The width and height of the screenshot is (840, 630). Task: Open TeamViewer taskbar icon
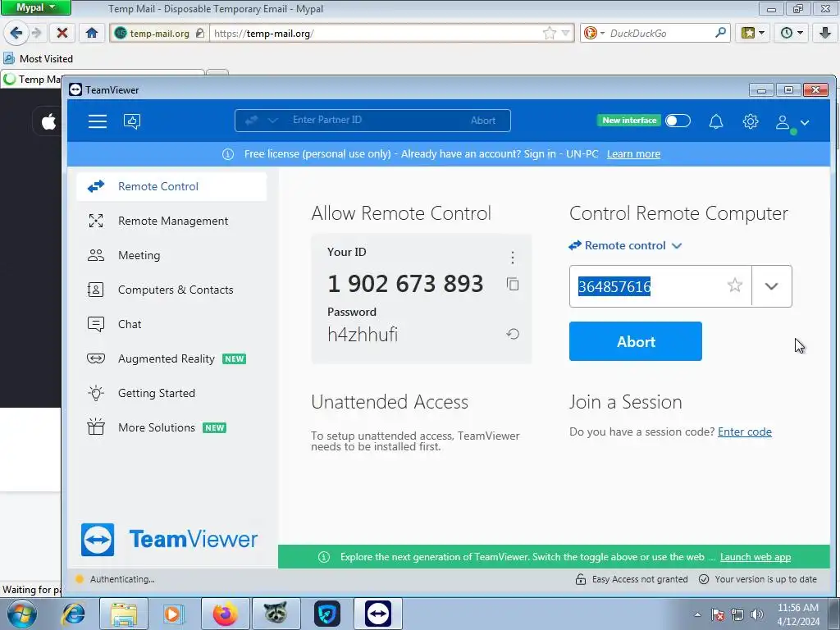[x=377, y=614]
